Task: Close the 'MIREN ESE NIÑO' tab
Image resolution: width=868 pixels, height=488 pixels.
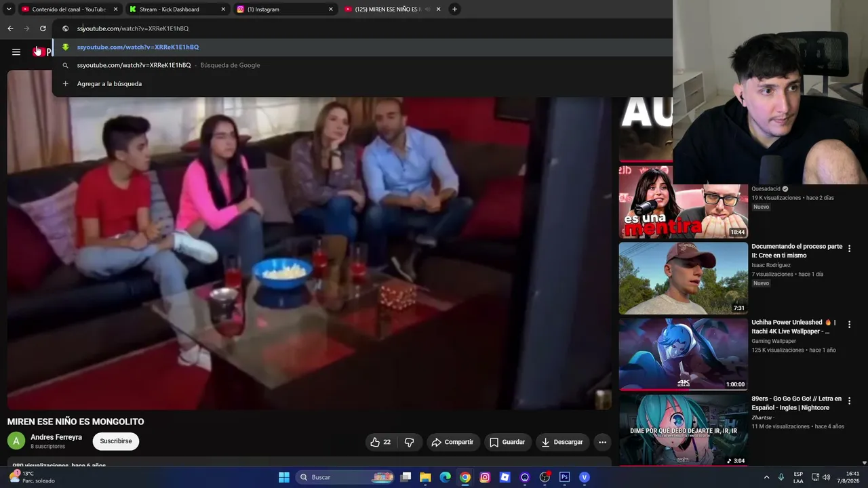Action: (x=439, y=9)
